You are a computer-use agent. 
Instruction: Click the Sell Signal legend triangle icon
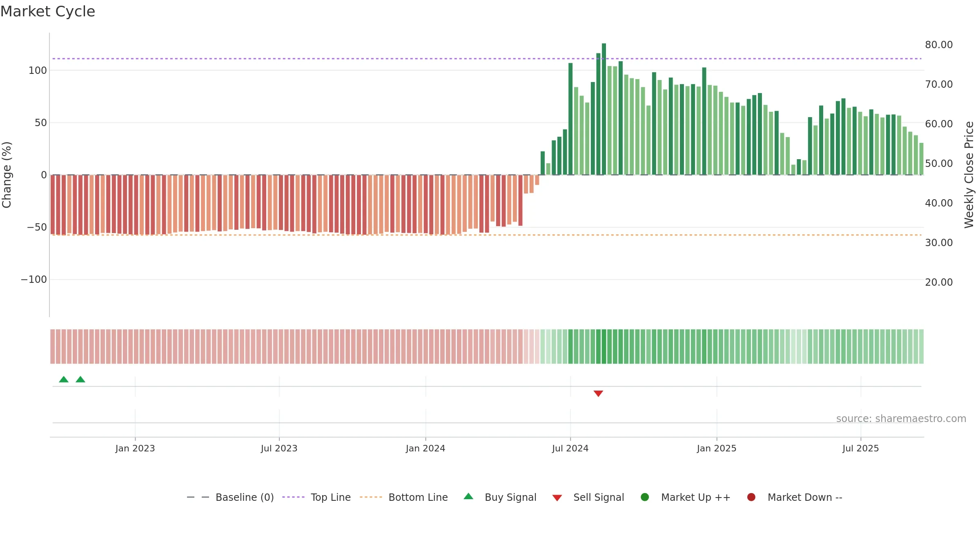(557, 498)
